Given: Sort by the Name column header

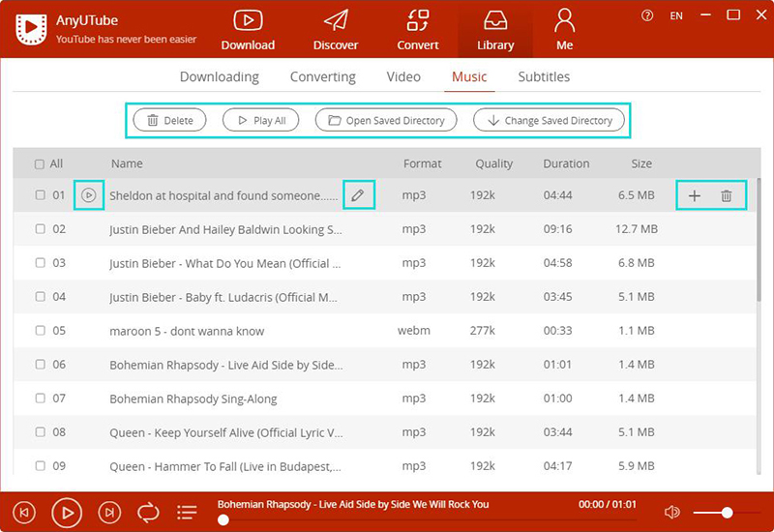Looking at the screenshot, I should click(x=127, y=163).
